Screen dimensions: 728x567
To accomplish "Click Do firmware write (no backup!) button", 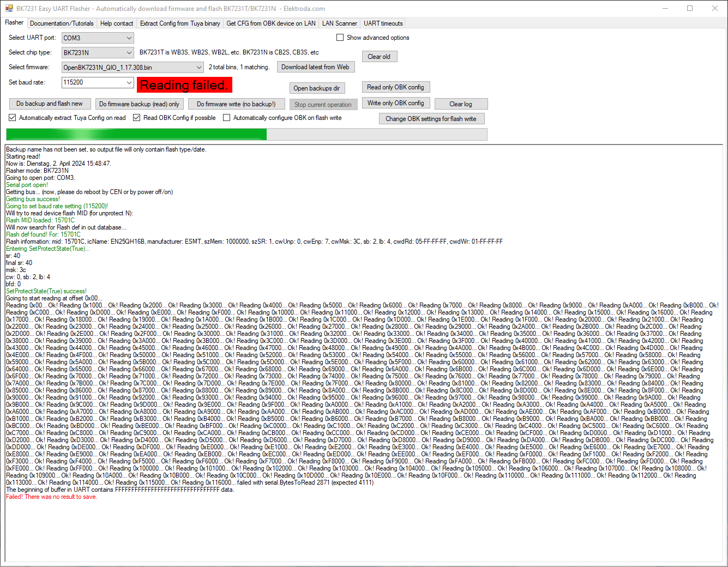I will (236, 104).
